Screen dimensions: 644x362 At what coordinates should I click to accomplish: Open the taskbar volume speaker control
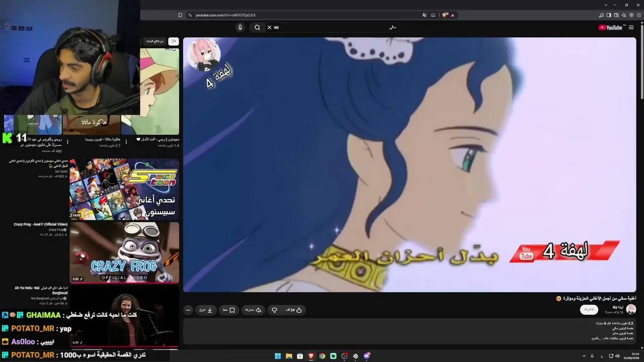tap(617, 356)
